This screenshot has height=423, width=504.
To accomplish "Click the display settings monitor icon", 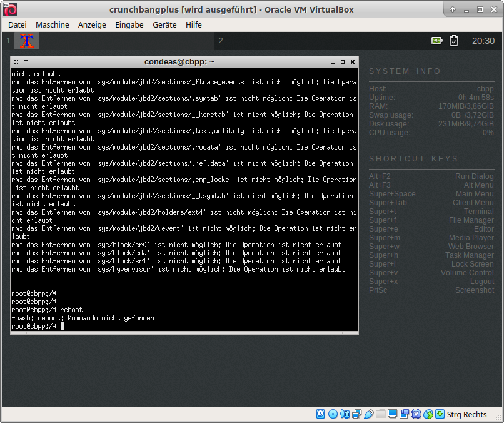I will click(x=393, y=414).
